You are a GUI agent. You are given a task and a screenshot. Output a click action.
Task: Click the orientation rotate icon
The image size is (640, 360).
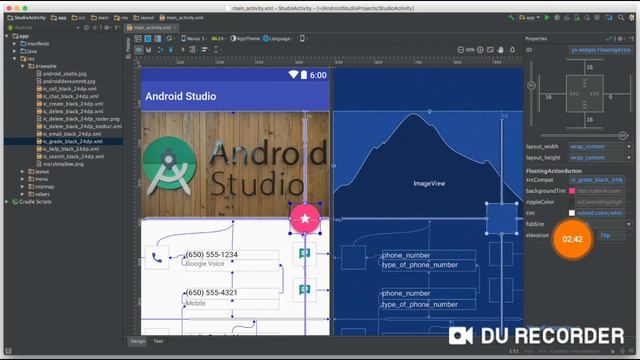pyautogui.click(x=169, y=39)
